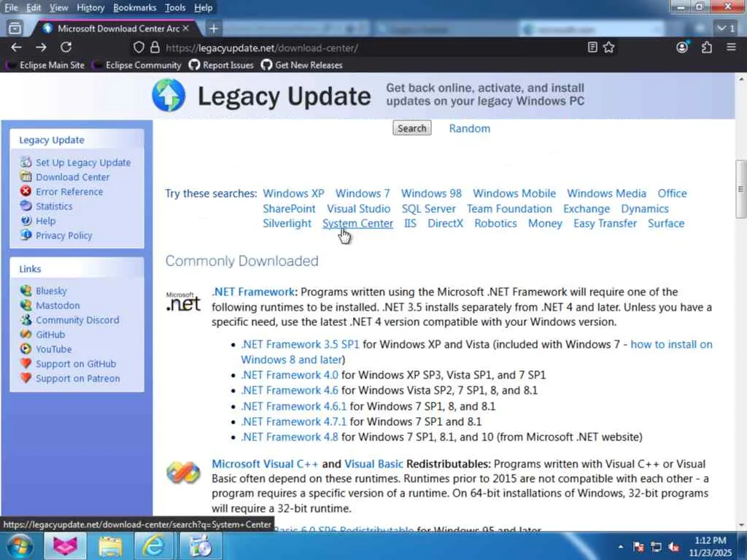Open the taskbar clock showing 1:12 PM

[x=710, y=546]
